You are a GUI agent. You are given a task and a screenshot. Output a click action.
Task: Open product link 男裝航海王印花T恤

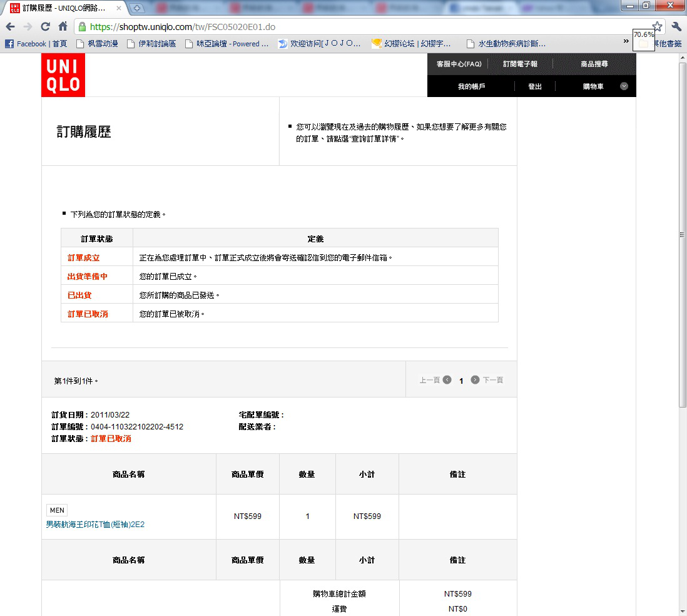coord(95,525)
